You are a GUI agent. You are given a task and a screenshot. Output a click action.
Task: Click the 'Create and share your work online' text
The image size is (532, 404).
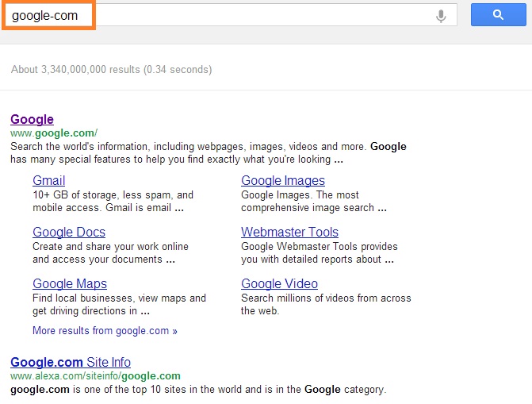click(x=111, y=252)
